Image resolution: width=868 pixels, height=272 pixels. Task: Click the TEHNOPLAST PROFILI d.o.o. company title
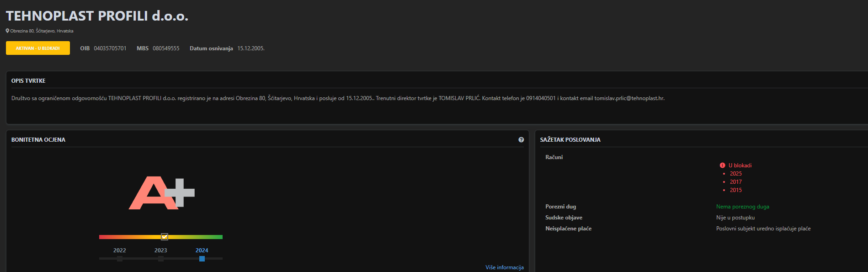point(97,16)
